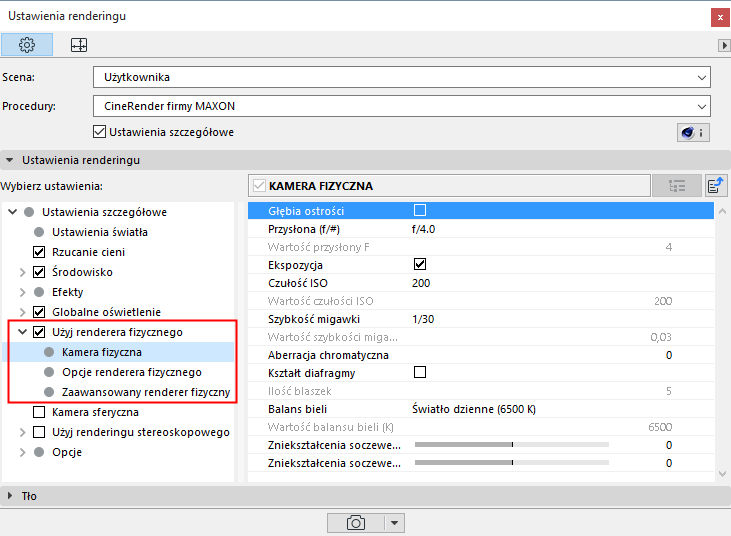This screenshot has height=536, width=731.
Task: Click the Szybkość migawki 1/30 value
Action: tap(423, 319)
